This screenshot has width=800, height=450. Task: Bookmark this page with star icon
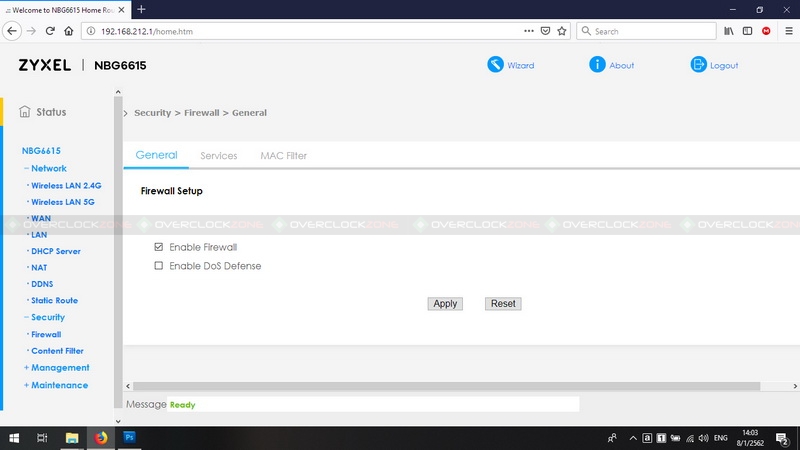[562, 31]
